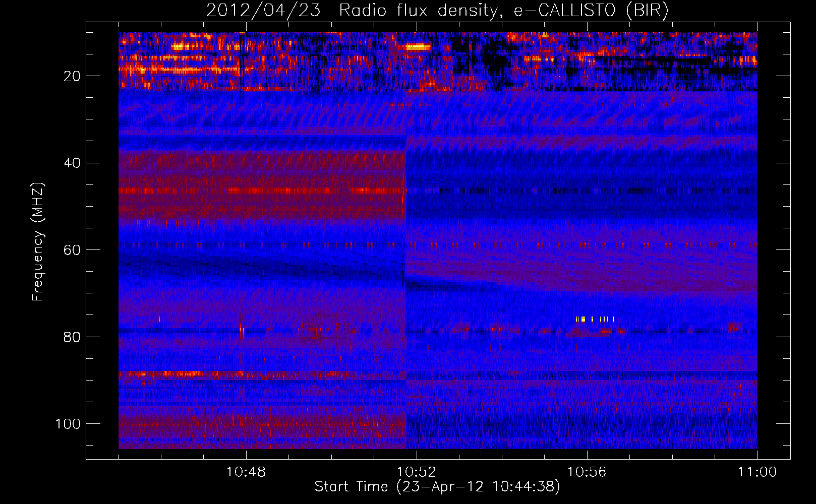Screen dimensions: 816x504
Task: Click the plot title 'Radio flux density, e-CALLISTO (BIR)'
Action: point(503,11)
